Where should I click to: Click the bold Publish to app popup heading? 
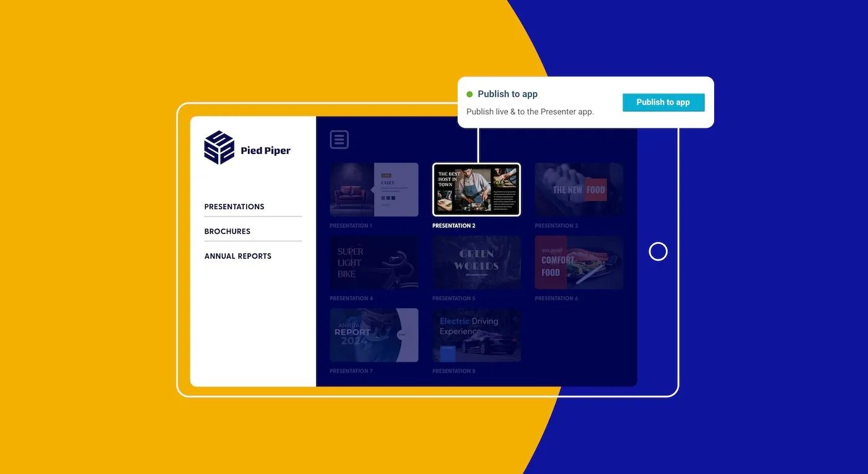tap(508, 94)
